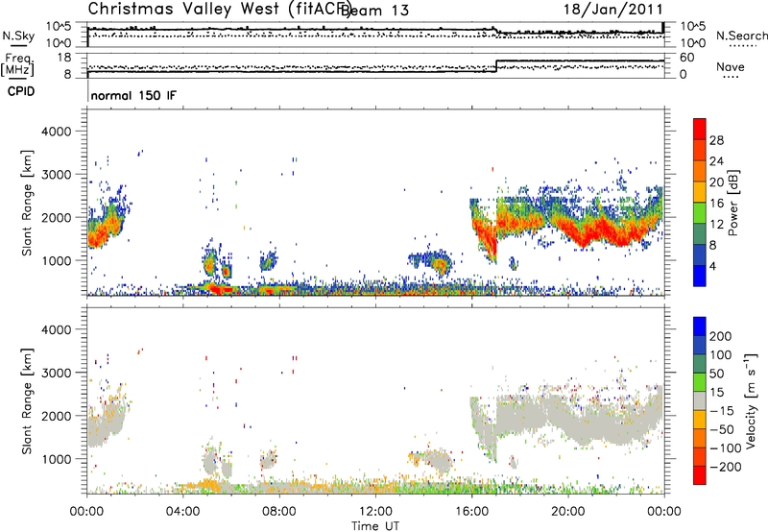
Task: Click the 1000 tick in velocity panel
Action: click(x=56, y=459)
